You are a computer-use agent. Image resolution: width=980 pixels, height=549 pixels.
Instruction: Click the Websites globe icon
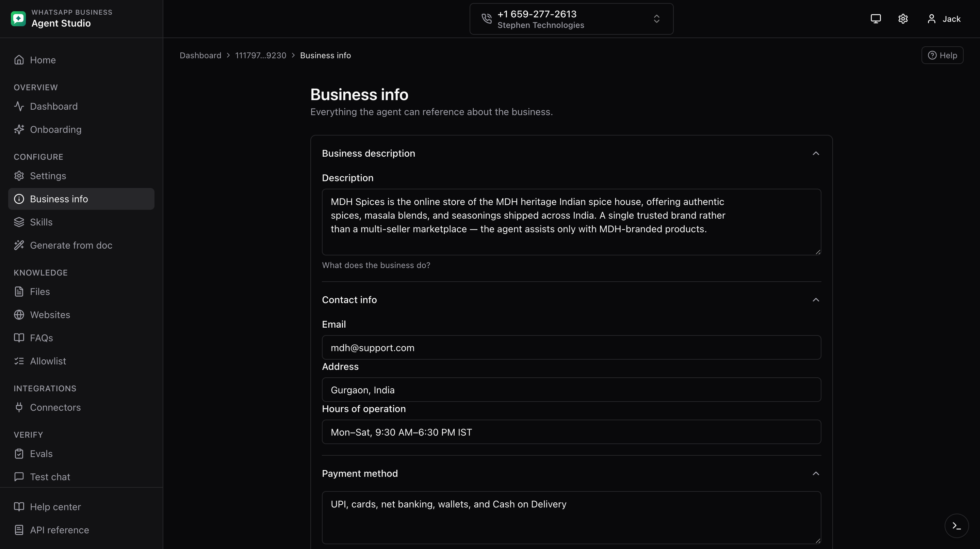[19, 315]
